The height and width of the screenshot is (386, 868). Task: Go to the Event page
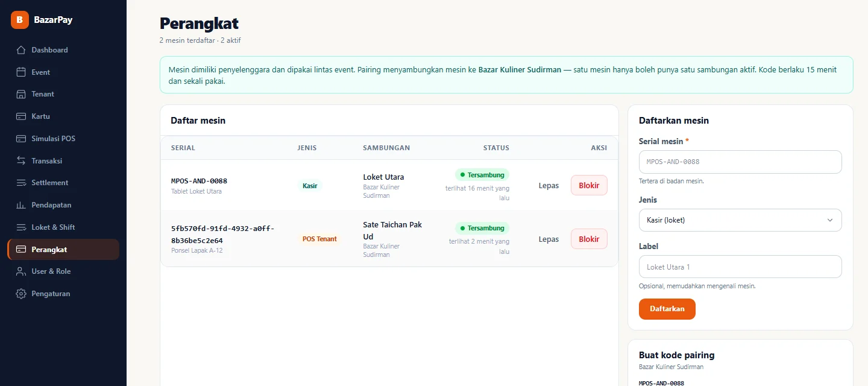pos(63,72)
